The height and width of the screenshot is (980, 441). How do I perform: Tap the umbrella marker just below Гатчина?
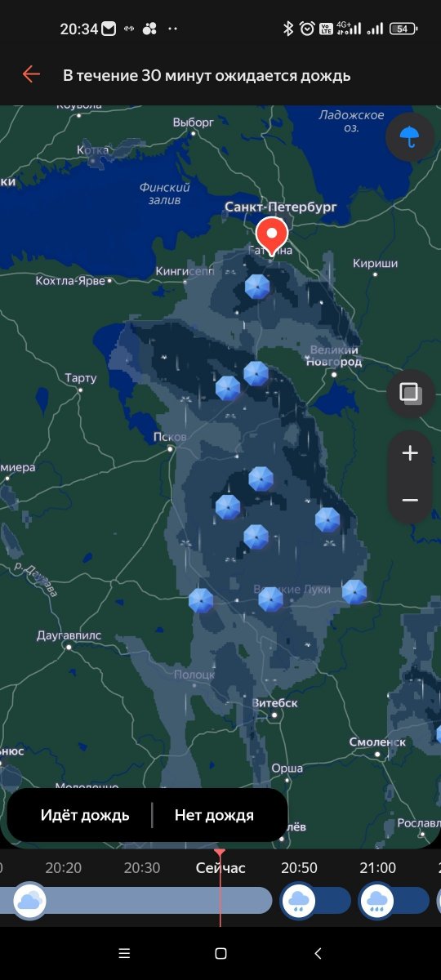[257, 287]
